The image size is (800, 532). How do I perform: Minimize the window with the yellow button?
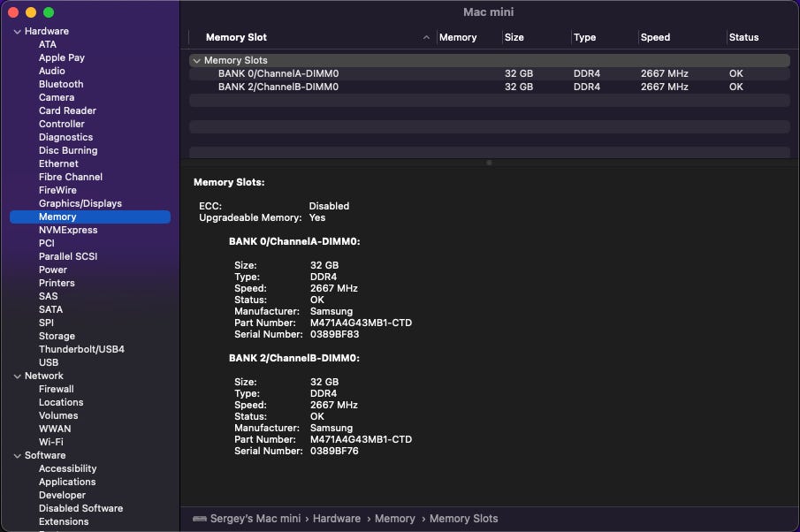pyautogui.click(x=31, y=12)
